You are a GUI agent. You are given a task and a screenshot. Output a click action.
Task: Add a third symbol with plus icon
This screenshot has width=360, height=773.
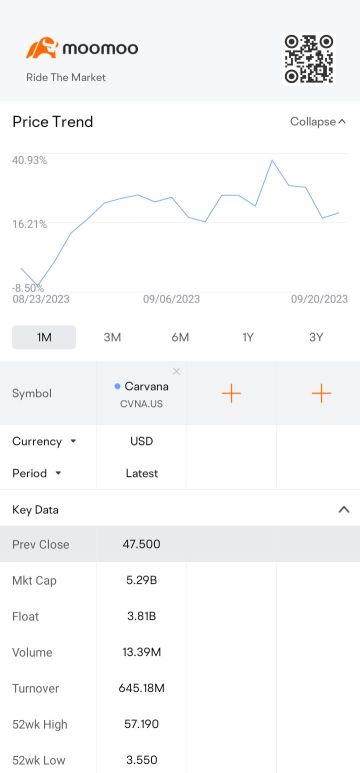click(321, 393)
